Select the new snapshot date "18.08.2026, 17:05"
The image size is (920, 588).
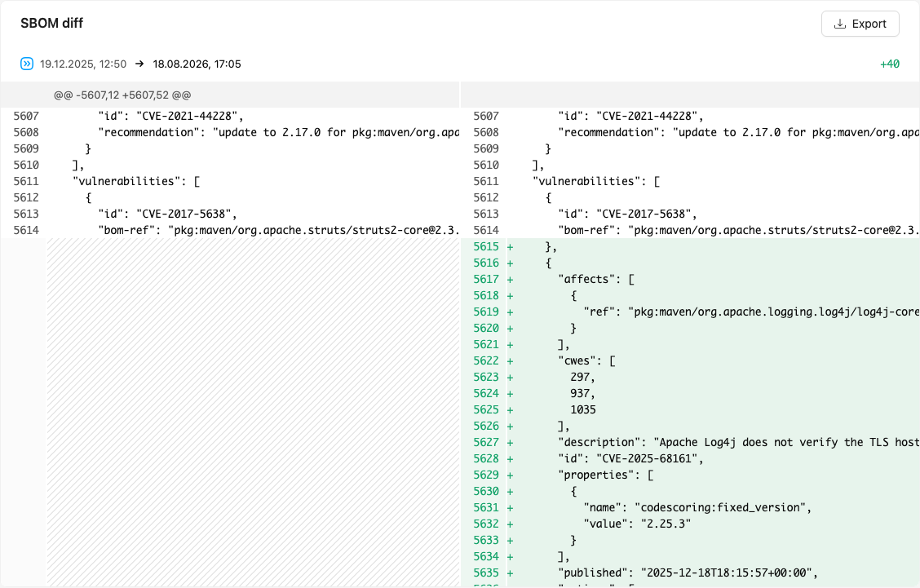click(197, 64)
